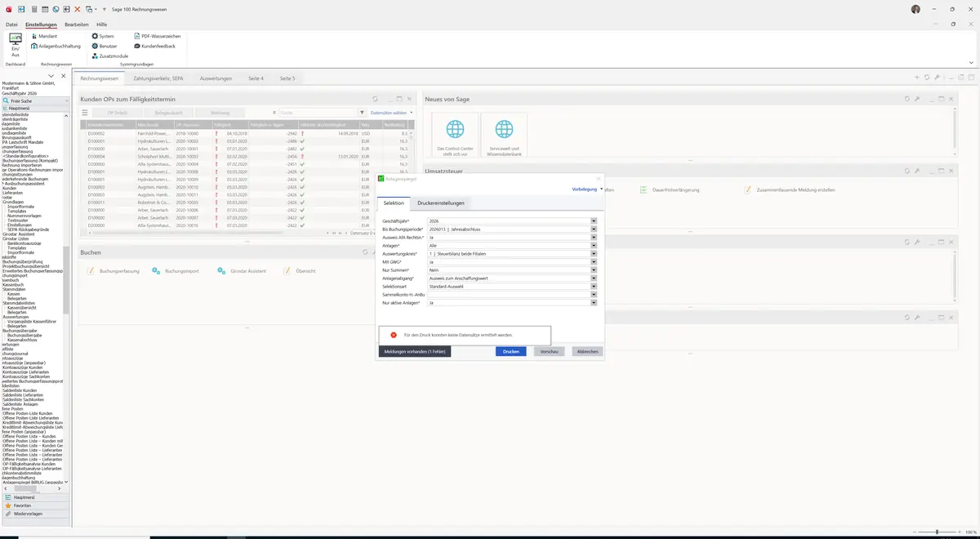This screenshot has height=539, width=980.
Task: Open Buchungserfassung in the Buchen panel
Action: point(114,270)
